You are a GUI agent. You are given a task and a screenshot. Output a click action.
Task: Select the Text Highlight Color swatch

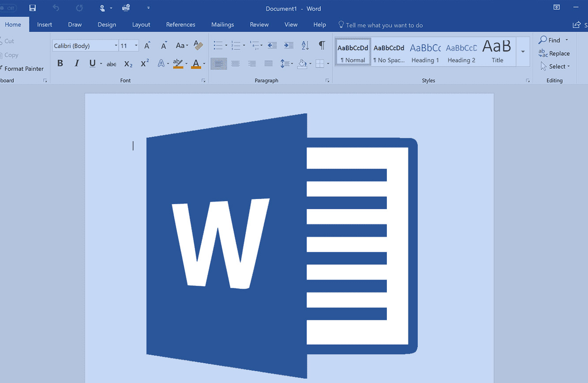(x=178, y=64)
